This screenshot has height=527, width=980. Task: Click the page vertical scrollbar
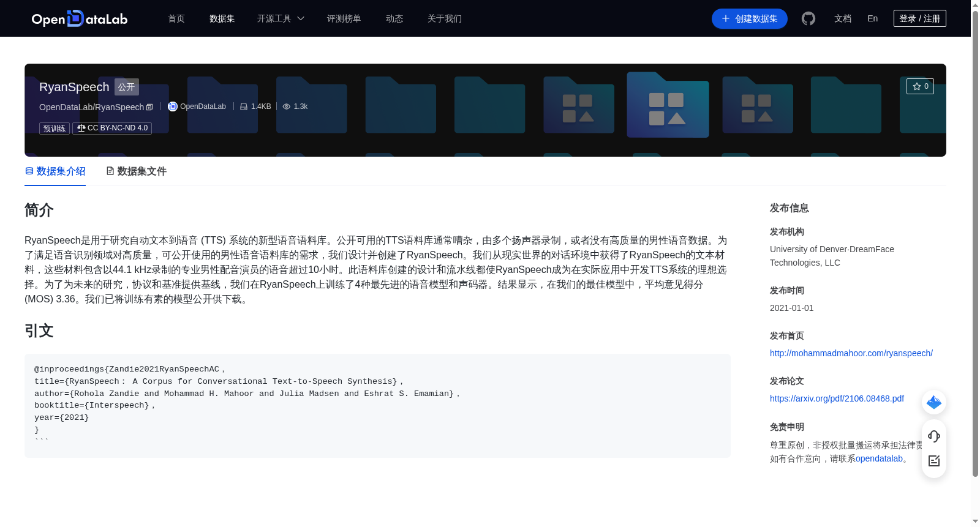(975, 245)
